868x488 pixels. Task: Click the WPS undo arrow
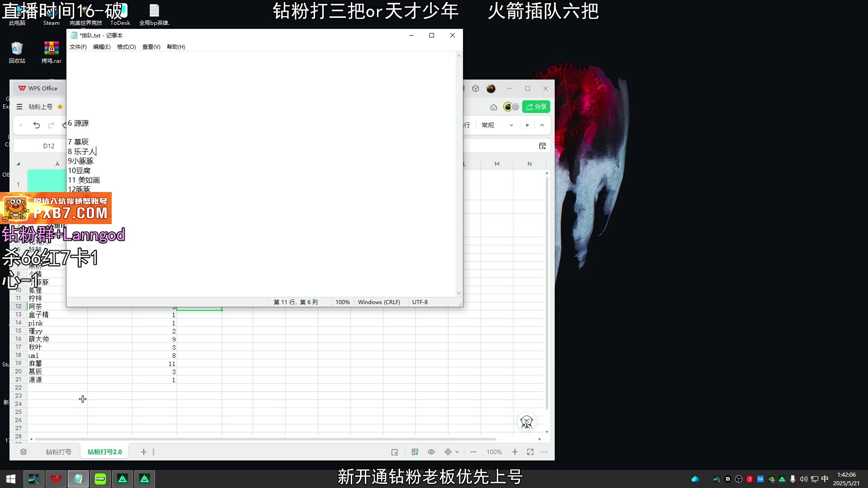tap(37, 125)
